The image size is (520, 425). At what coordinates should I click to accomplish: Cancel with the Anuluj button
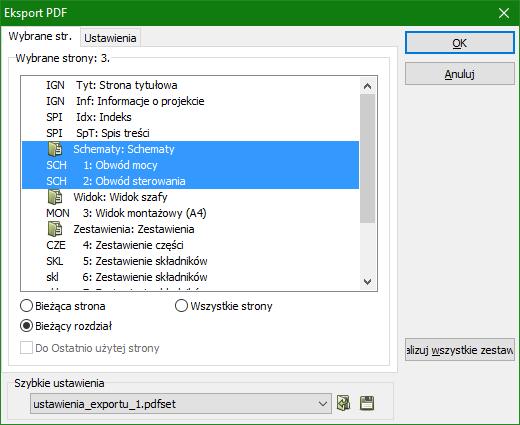coord(460,74)
